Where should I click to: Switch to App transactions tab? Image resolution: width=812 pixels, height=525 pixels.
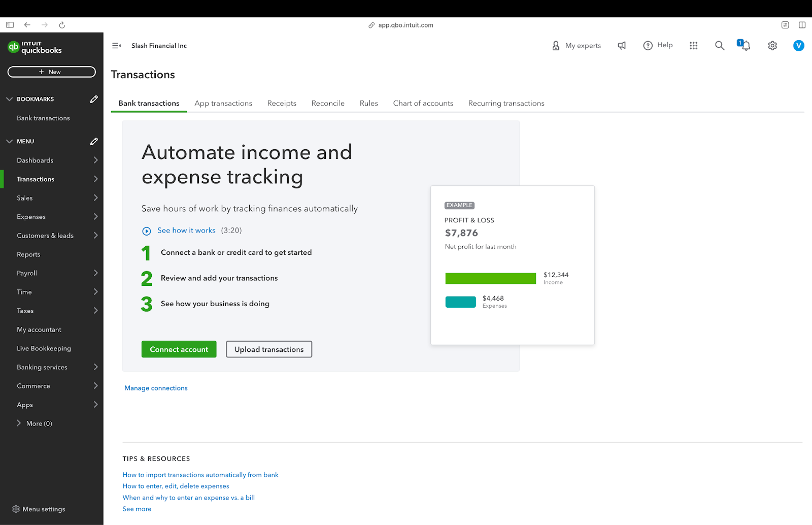pyautogui.click(x=223, y=103)
